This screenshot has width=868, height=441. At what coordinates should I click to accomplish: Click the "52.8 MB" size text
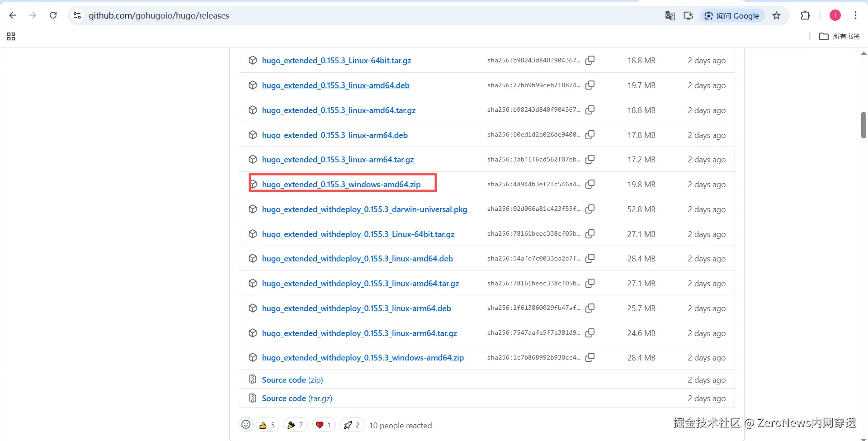click(x=641, y=209)
